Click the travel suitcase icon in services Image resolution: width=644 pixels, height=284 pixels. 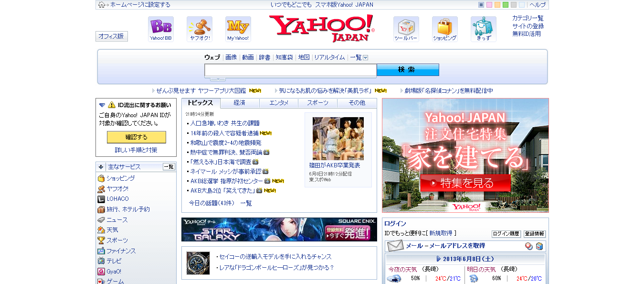[101, 209]
